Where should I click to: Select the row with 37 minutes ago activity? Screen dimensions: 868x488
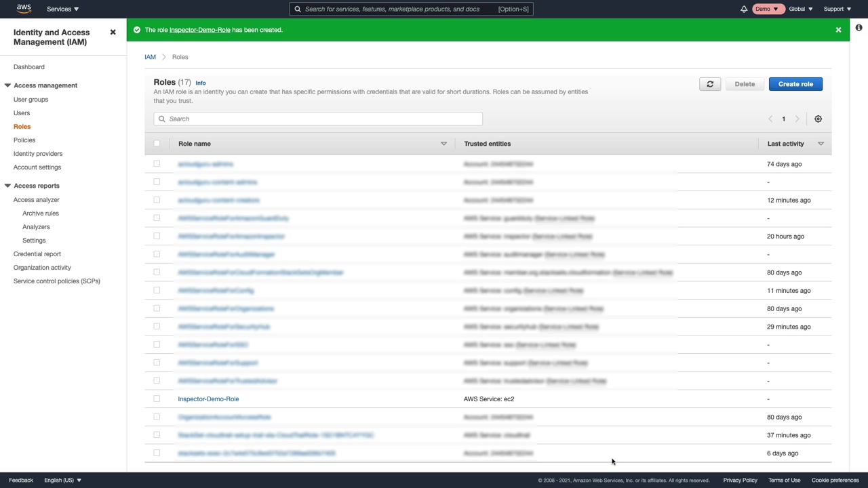click(x=157, y=435)
